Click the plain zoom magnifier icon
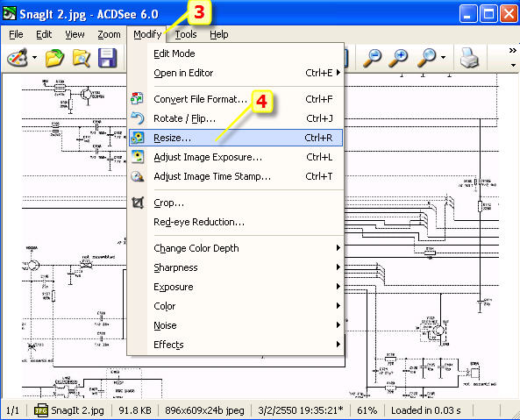Screen dimensions: 520x420 pyautogui.click(x=427, y=58)
